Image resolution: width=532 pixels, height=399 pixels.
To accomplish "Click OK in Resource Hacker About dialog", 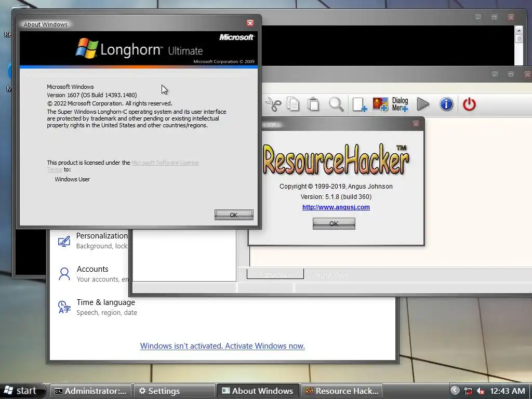I will [334, 223].
